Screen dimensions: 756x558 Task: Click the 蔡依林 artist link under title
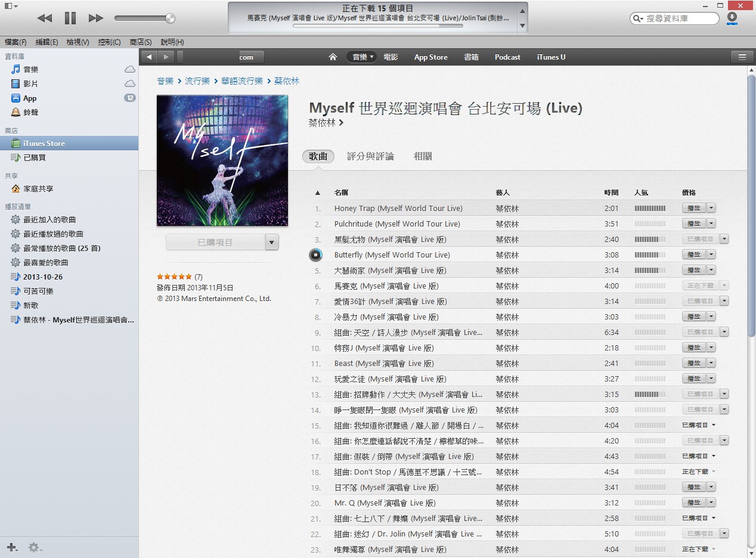point(326,123)
